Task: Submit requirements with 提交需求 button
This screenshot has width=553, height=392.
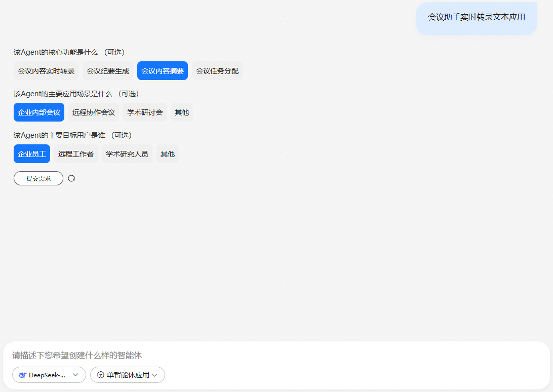Action: (38, 178)
